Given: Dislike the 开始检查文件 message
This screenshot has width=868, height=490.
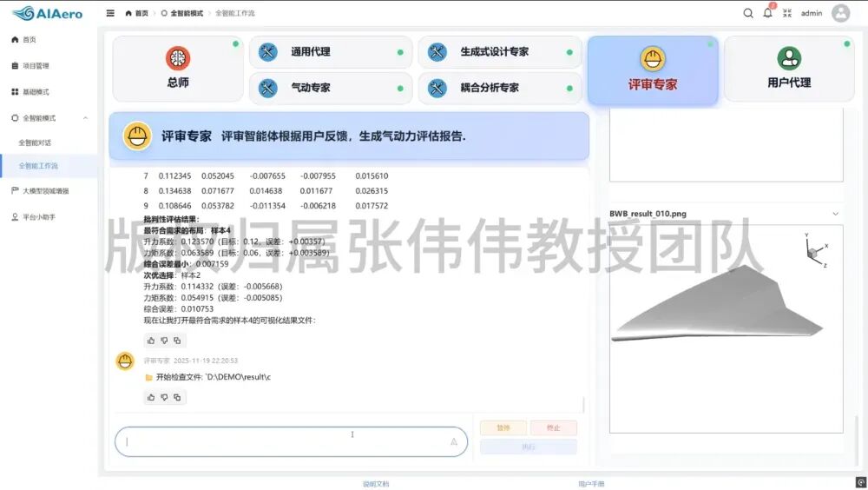Looking at the screenshot, I should [x=164, y=397].
